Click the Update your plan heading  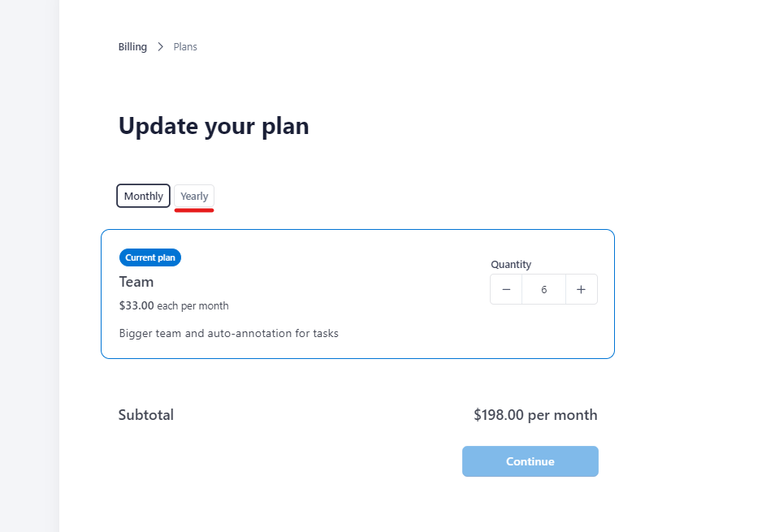click(x=214, y=127)
